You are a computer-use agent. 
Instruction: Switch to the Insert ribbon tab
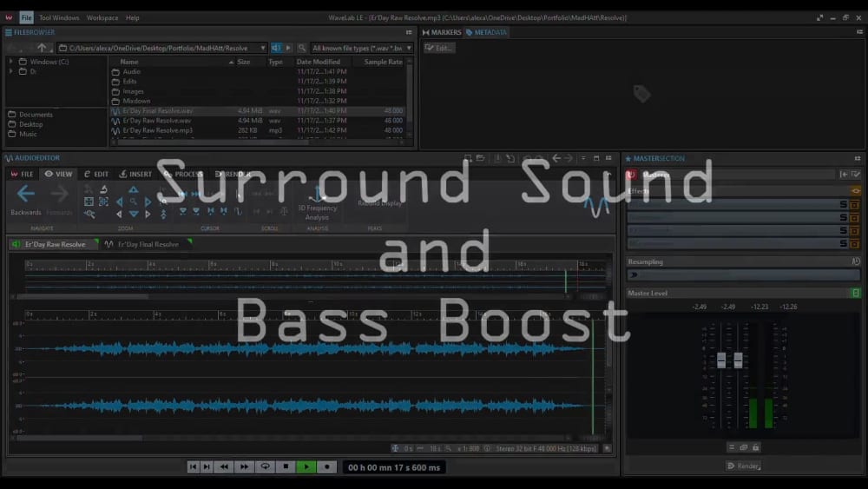coord(135,174)
